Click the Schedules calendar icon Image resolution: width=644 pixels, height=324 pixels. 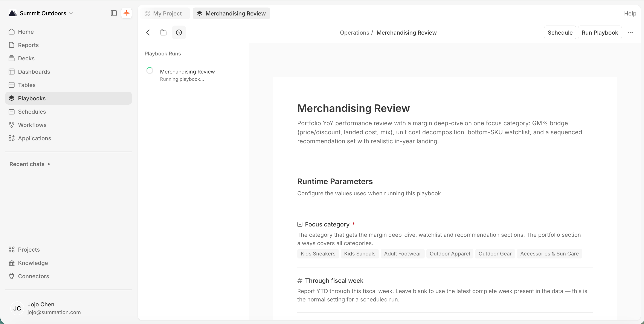pos(12,112)
